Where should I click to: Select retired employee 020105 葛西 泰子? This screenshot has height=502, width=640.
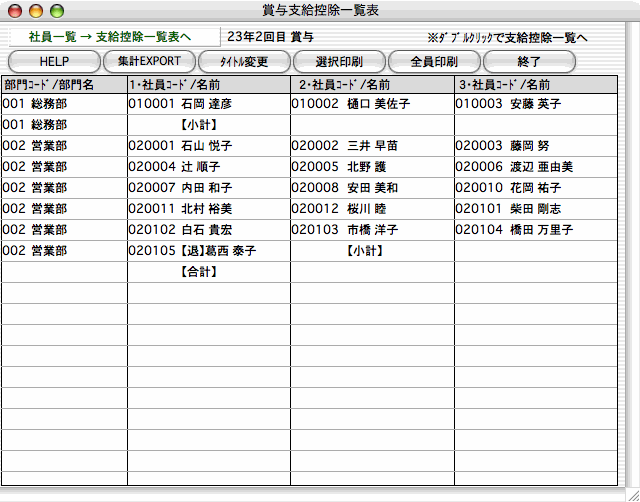click(193, 250)
